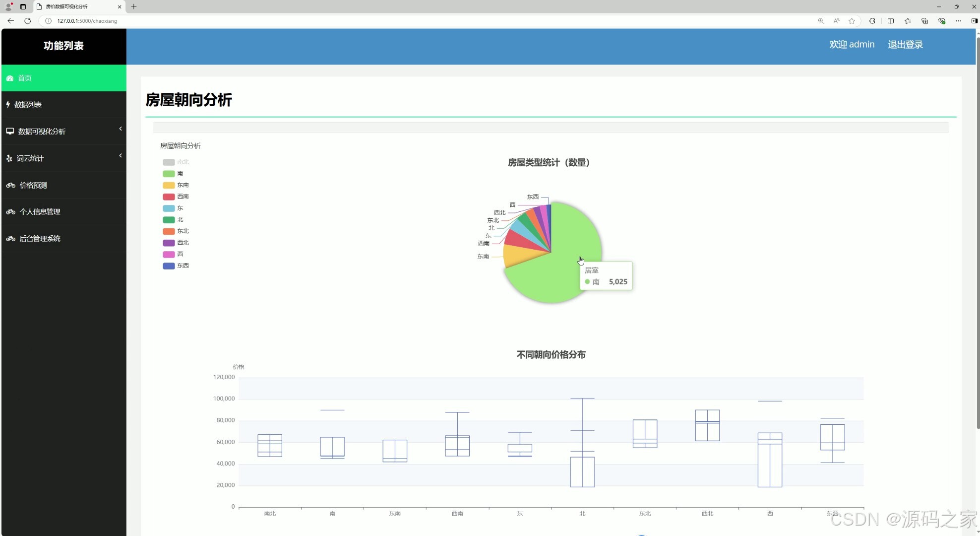Click the 欢迎 admin link
Screen dimensions: 980x536
[x=852, y=45]
